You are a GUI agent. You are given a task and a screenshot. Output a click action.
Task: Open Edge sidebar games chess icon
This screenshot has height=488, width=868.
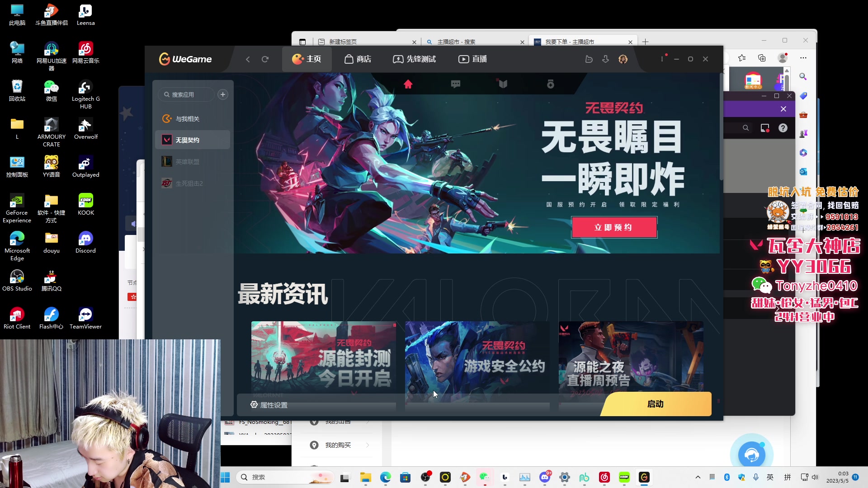(803, 134)
